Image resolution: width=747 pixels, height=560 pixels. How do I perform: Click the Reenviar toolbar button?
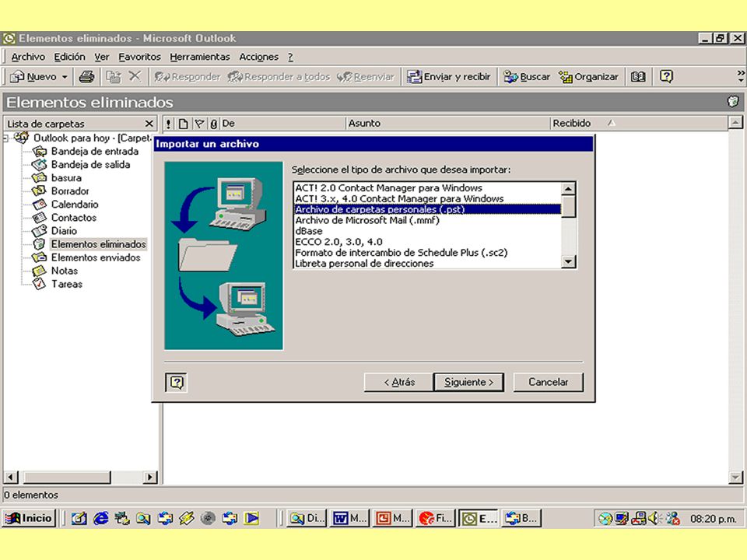click(x=366, y=77)
